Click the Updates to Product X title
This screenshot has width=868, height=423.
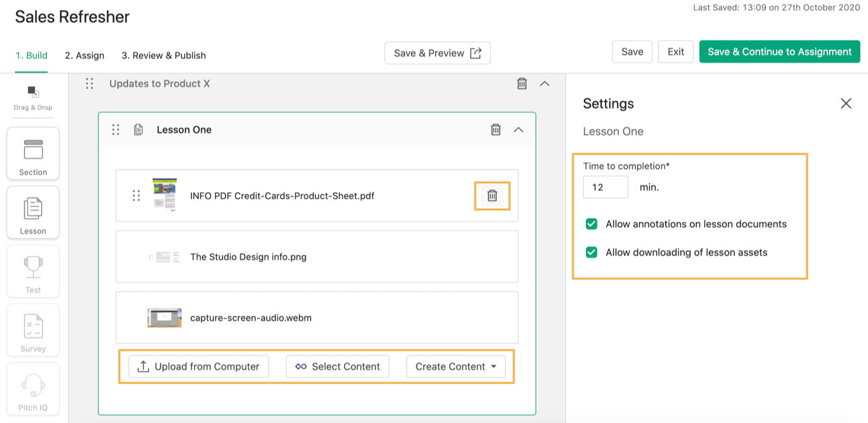pyautogui.click(x=160, y=84)
